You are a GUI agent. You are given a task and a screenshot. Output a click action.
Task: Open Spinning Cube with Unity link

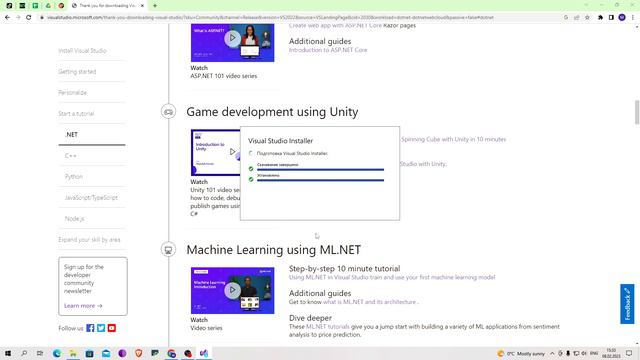(453, 139)
